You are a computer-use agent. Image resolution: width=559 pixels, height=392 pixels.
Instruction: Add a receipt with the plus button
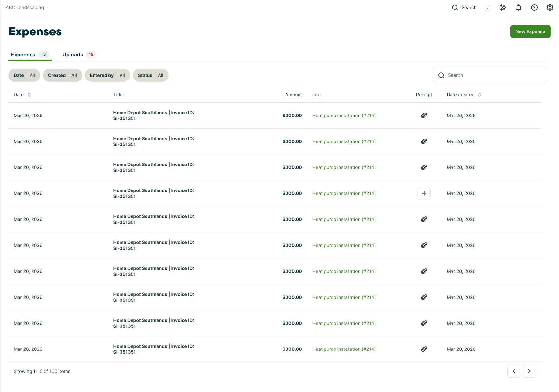pyautogui.click(x=424, y=193)
